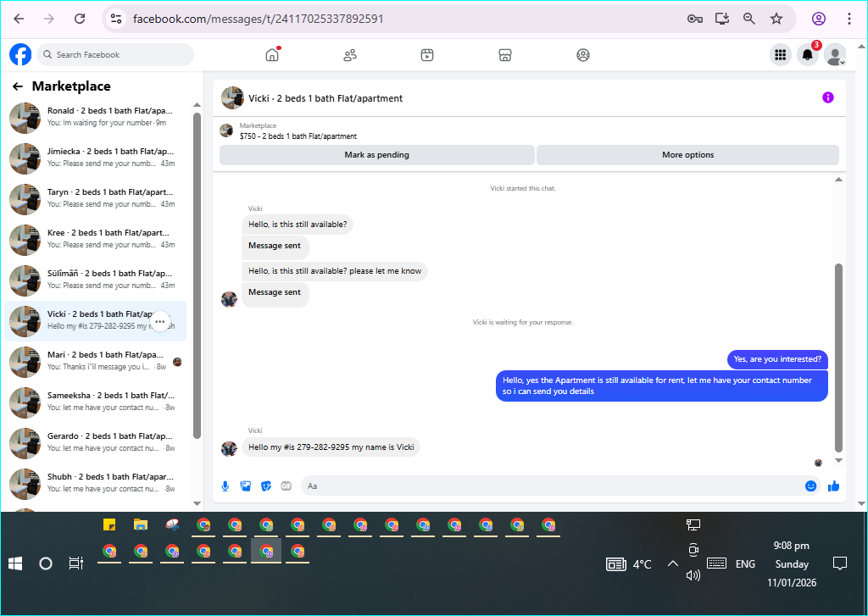Open the Groups icon in top navigation
The image size is (868, 616).
[583, 55]
